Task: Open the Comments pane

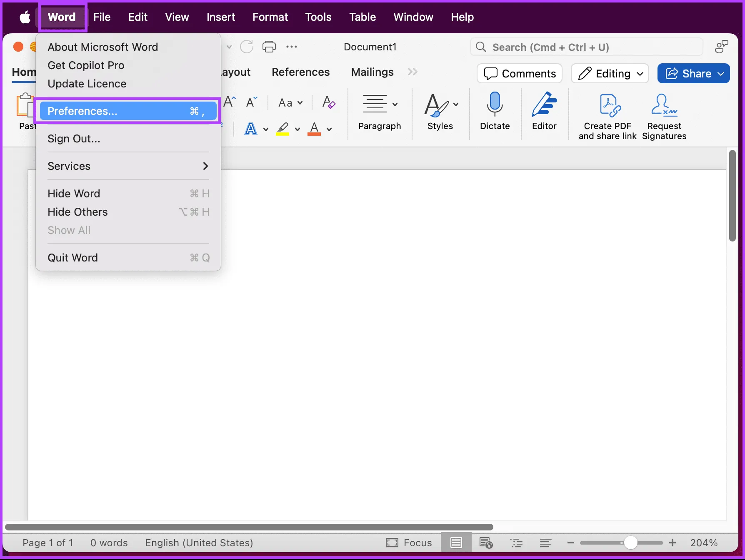Action: pos(520,74)
